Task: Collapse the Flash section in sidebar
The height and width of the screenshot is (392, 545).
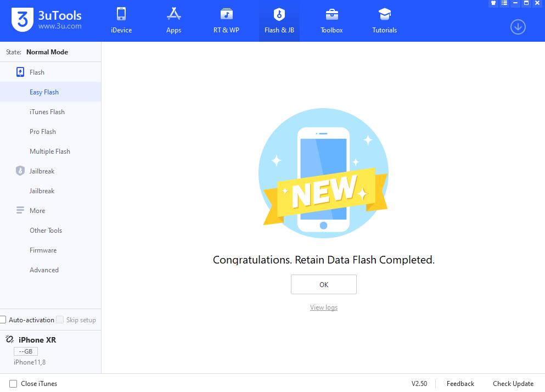Action: (37, 72)
